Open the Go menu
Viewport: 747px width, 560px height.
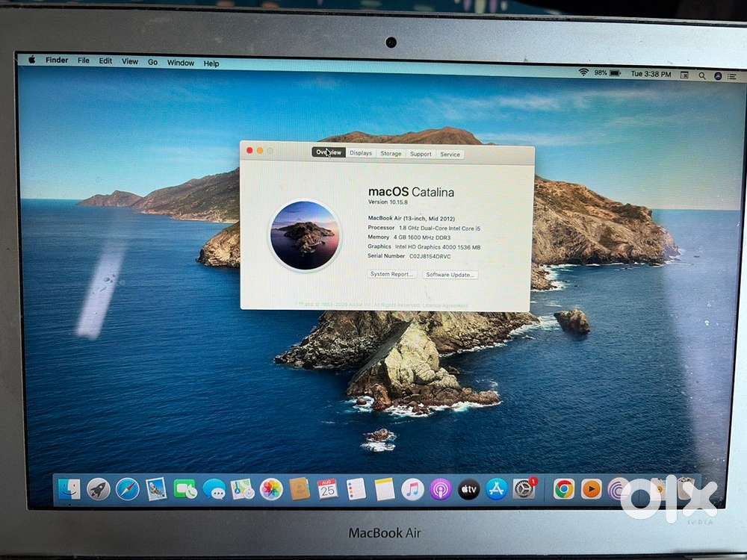click(152, 62)
